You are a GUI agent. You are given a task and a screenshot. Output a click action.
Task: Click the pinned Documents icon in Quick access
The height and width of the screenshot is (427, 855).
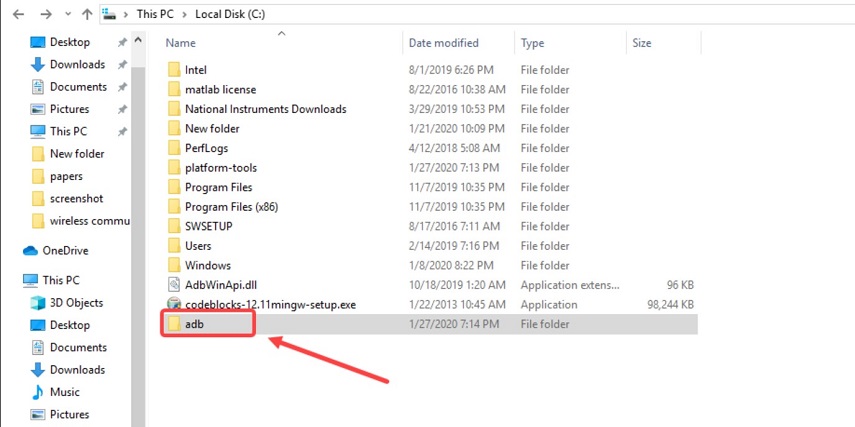tap(38, 87)
